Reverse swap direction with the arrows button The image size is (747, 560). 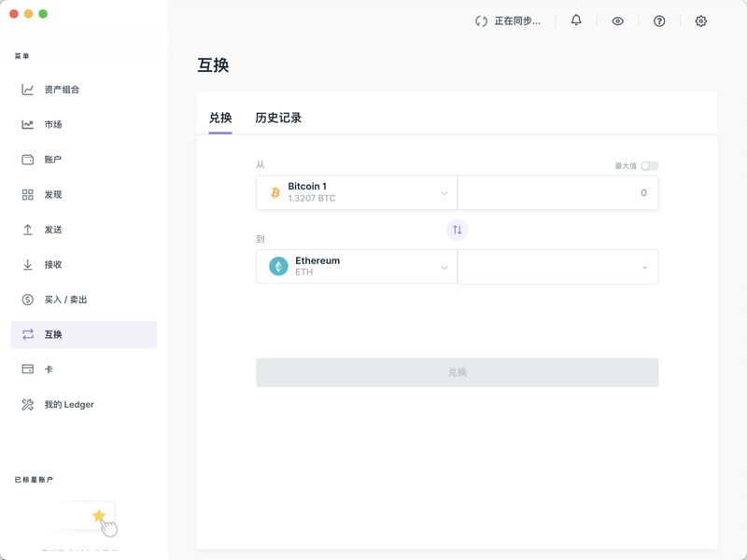click(x=458, y=230)
